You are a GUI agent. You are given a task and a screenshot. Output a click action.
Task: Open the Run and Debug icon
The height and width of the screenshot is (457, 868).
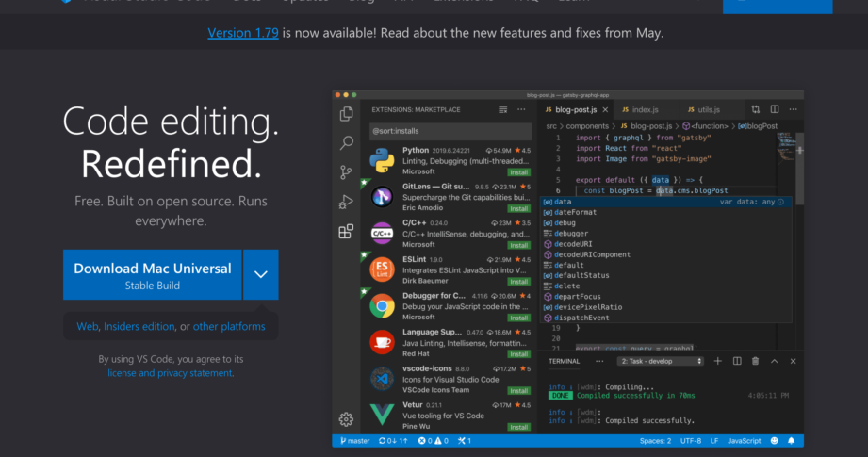347,202
